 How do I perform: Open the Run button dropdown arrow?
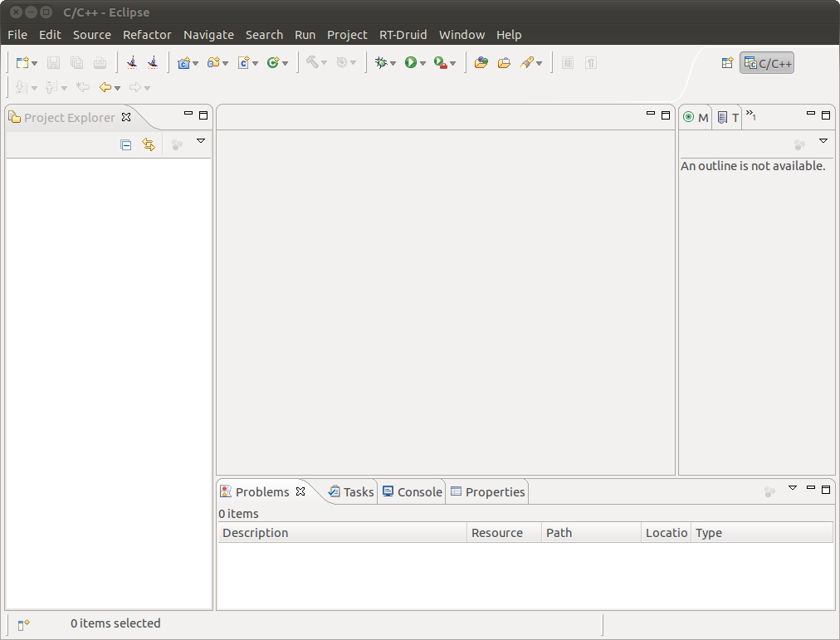[x=422, y=63]
